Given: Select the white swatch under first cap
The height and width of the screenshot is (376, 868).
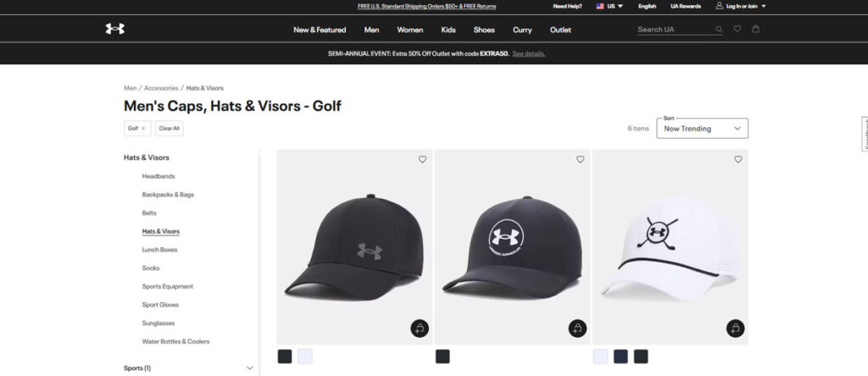Looking at the screenshot, I should pos(305,357).
